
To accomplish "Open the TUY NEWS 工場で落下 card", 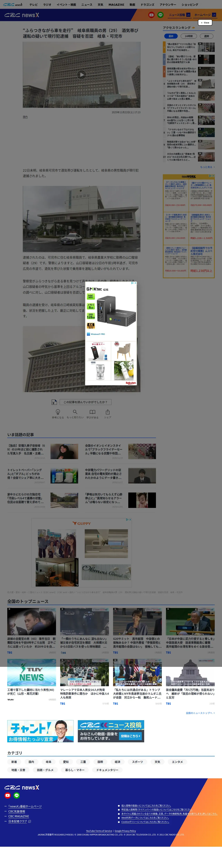I will 32,680.
